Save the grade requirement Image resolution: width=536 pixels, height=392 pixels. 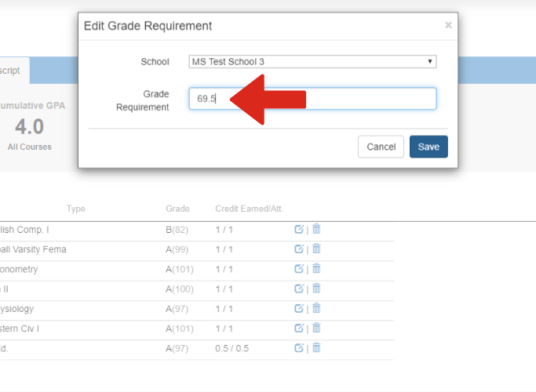coord(428,147)
